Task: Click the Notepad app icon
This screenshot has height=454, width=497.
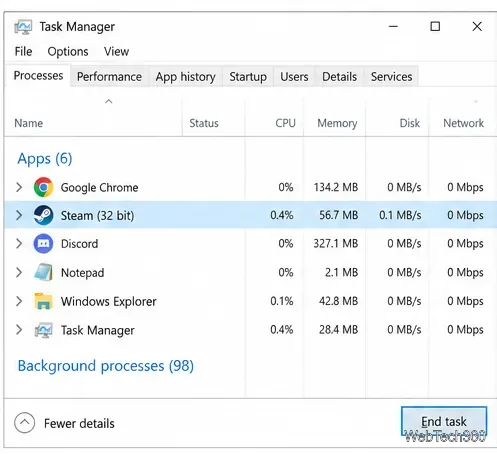Action: [x=43, y=272]
